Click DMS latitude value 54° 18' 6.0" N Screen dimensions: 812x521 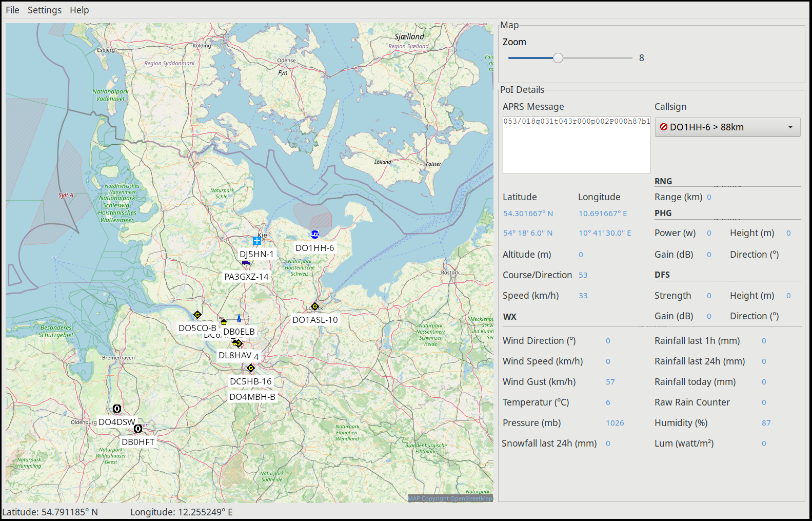[x=528, y=233]
